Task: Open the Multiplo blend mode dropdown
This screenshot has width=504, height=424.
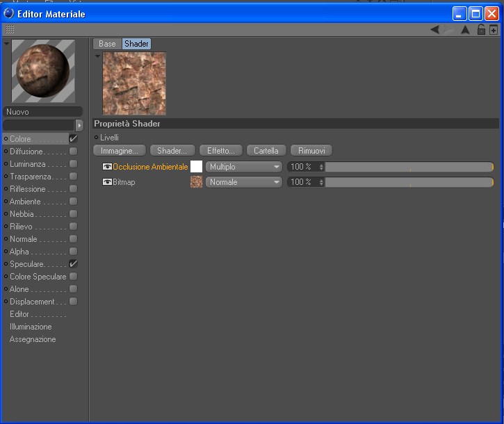Action: pyautogui.click(x=243, y=167)
